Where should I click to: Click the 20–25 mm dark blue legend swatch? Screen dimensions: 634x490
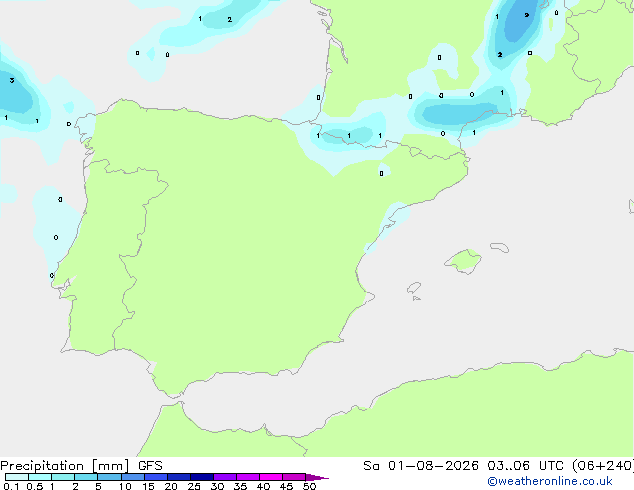(179, 477)
